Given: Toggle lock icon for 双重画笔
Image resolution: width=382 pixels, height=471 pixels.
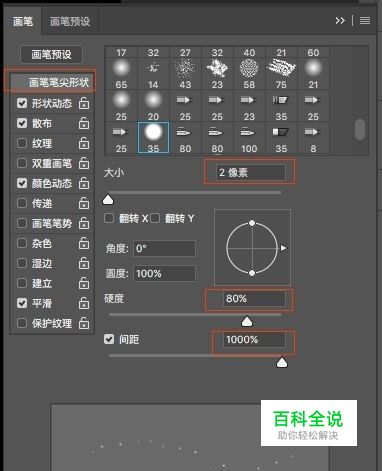Looking at the screenshot, I should (x=84, y=163).
